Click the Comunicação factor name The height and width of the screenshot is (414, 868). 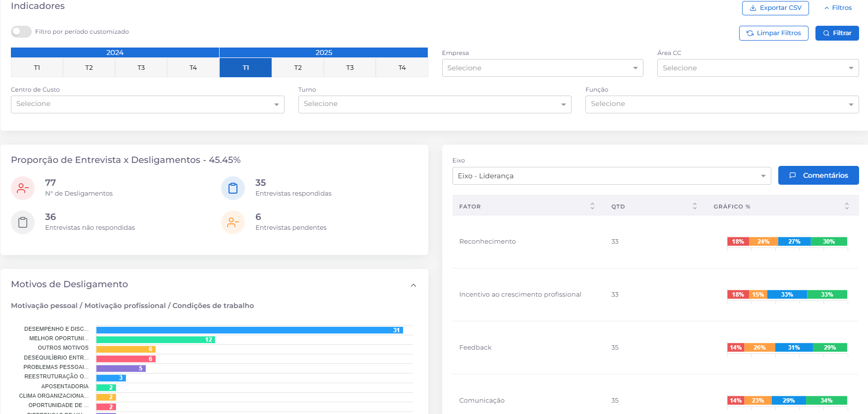pyautogui.click(x=482, y=401)
